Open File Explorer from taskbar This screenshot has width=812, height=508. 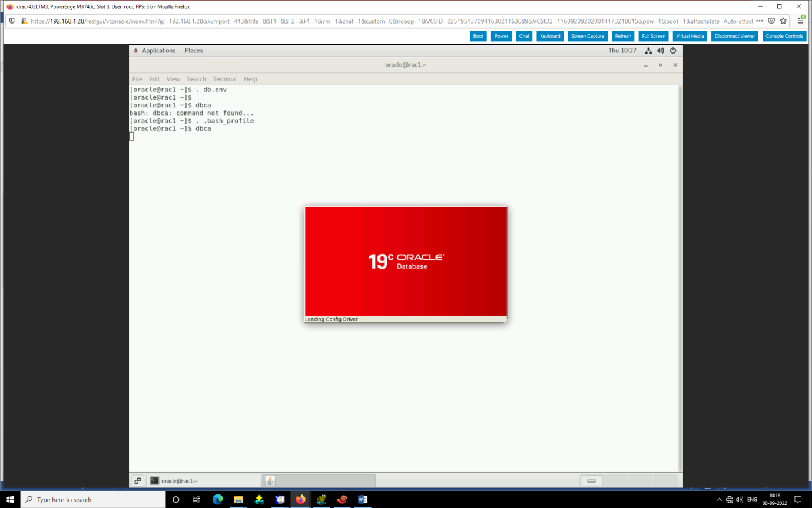tap(238, 499)
